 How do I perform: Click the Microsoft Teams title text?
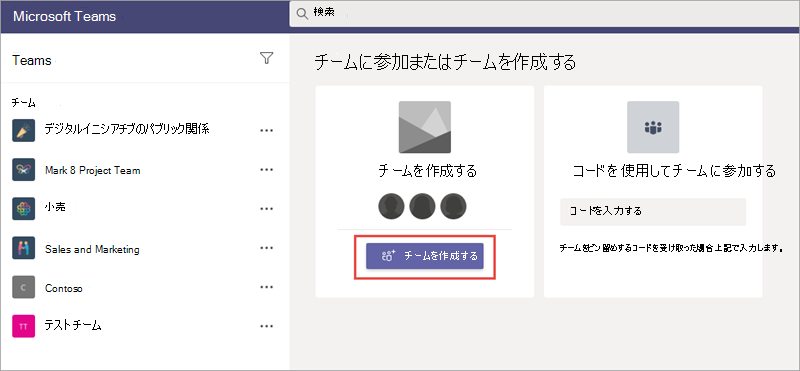[x=64, y=16]
